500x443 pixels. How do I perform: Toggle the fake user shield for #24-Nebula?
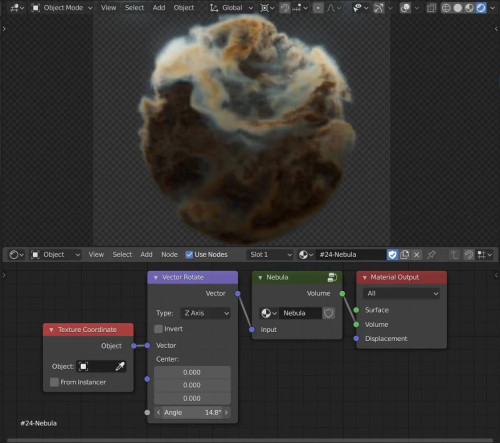(x=392, y=255)
